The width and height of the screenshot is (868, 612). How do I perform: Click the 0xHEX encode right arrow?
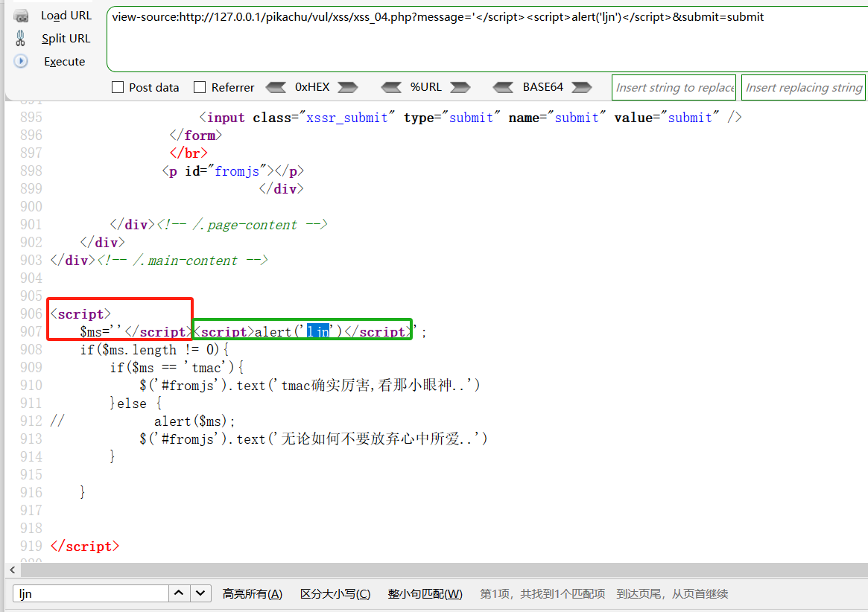pyautogui.click(x=348, y=87)
